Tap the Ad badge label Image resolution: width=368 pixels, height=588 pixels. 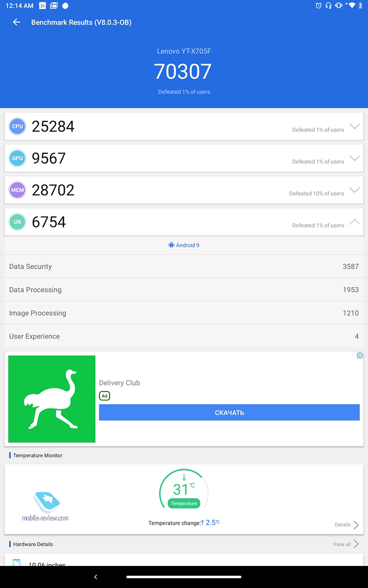click(x=104, y=396)
